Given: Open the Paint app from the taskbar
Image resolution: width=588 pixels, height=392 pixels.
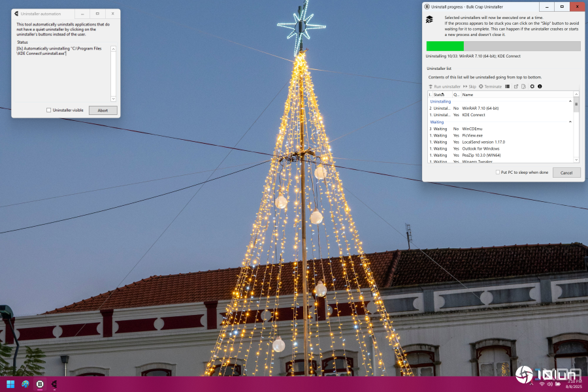Looking at the screenshot, I should point(25,384).
